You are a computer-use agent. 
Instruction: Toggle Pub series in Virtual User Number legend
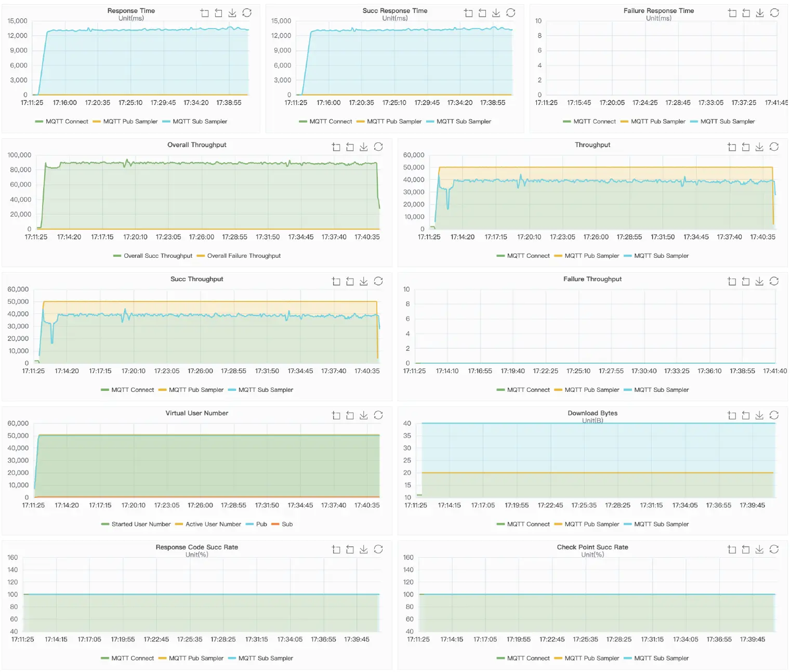[256, 524]
